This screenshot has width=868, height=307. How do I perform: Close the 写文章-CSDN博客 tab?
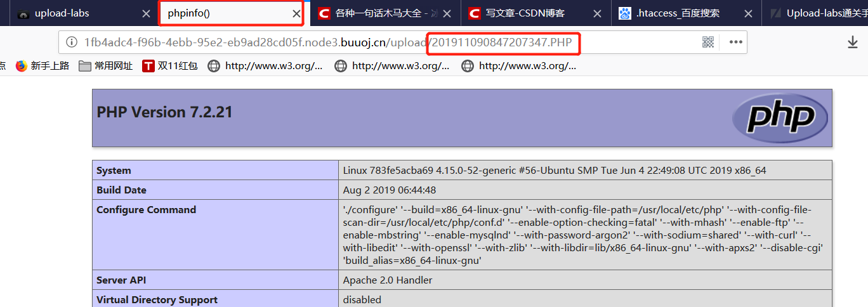[x=598, y=13]
